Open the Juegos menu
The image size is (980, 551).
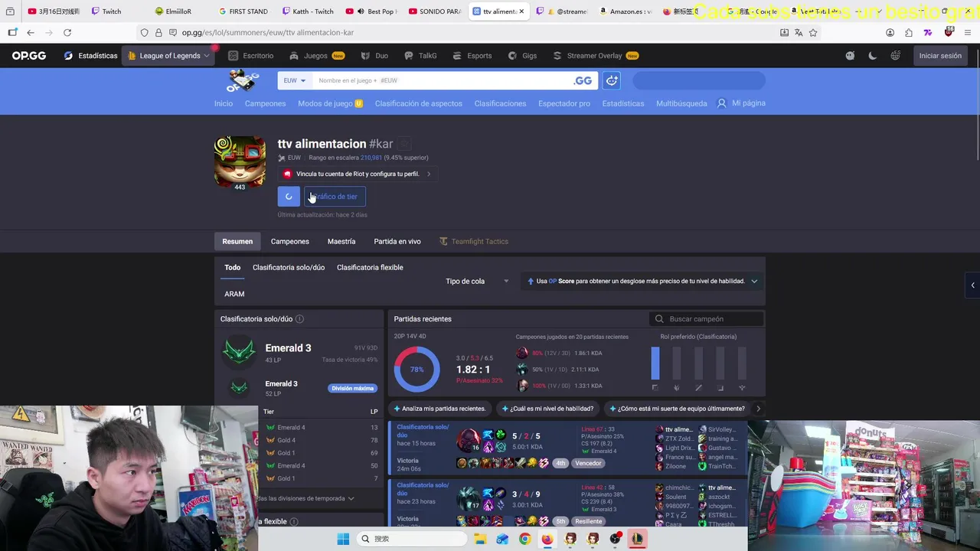[x=316, y=56]
